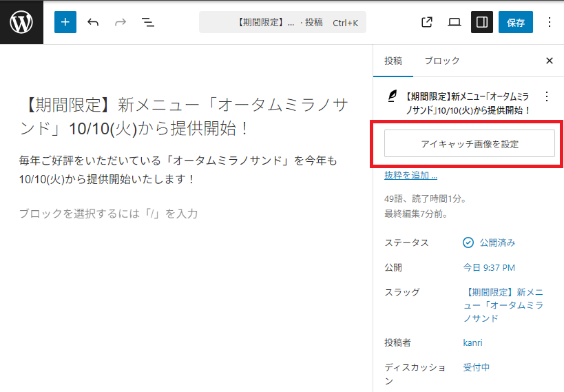
Task: Undo the last edit
Action: click(93, 22)
